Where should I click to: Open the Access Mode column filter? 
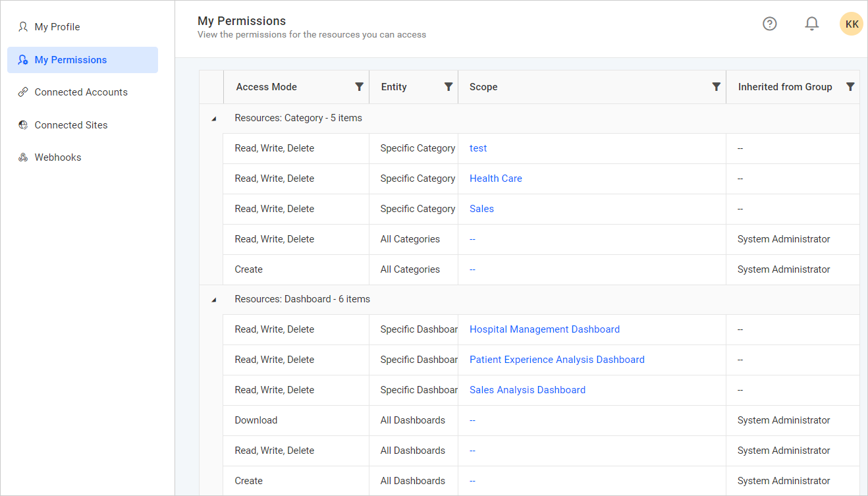click(x=359, y=86)
